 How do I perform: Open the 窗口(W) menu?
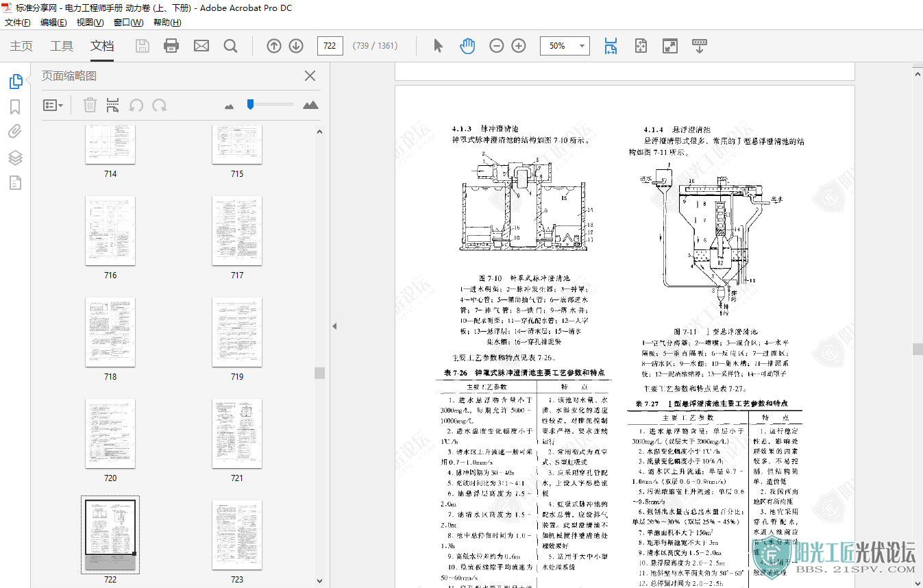(x=128, y=23)
